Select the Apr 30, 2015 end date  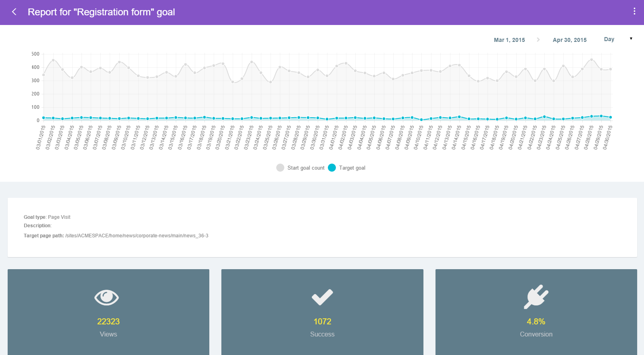point(569,40)
